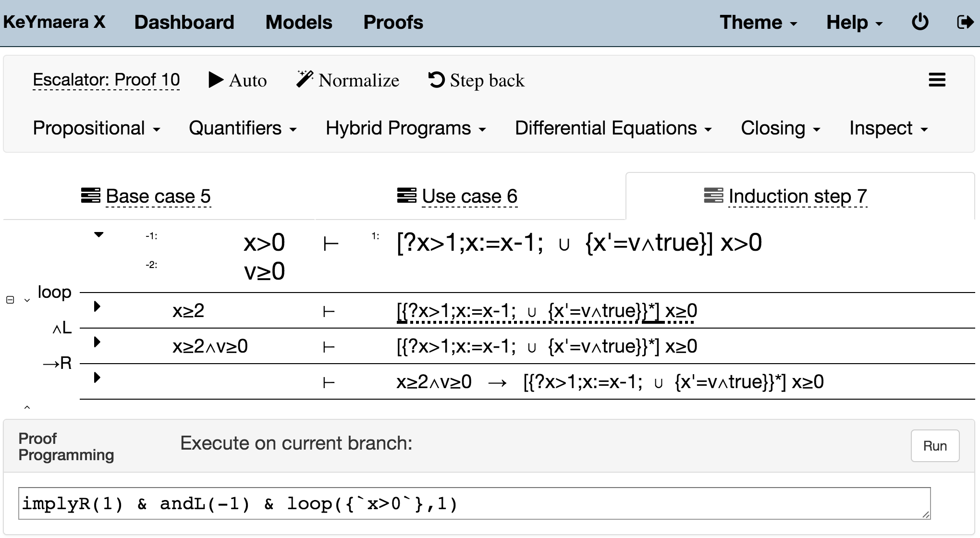Click the Escalator: Proof 10 name link
Viewport: 980px width, 538px height.
coord(106,80)
